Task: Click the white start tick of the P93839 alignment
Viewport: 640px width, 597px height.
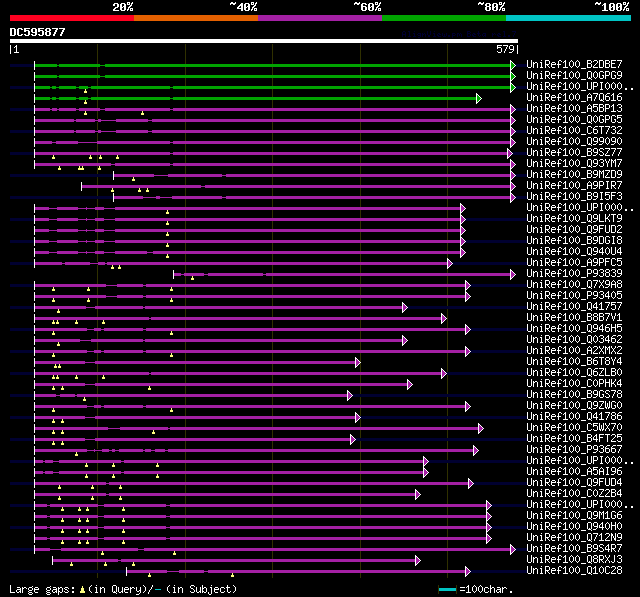Action: click(x=173, y=275)
